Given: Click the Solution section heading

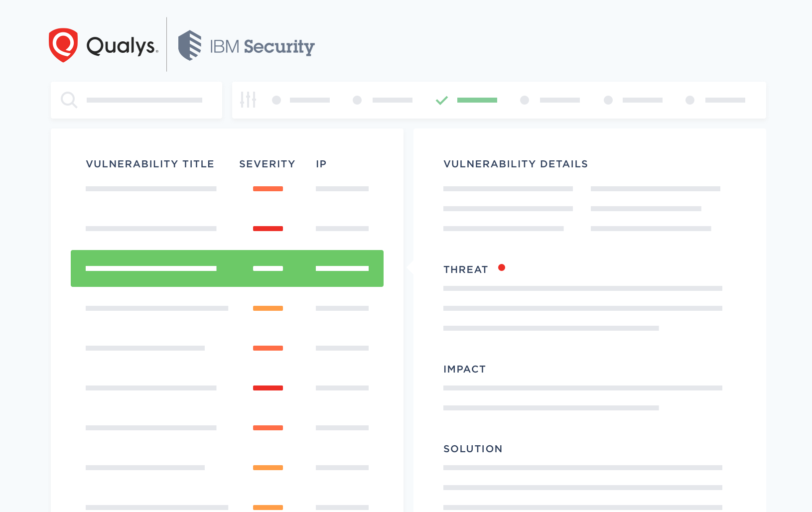Looking at the screenshot, I should [x=473, y=449].
